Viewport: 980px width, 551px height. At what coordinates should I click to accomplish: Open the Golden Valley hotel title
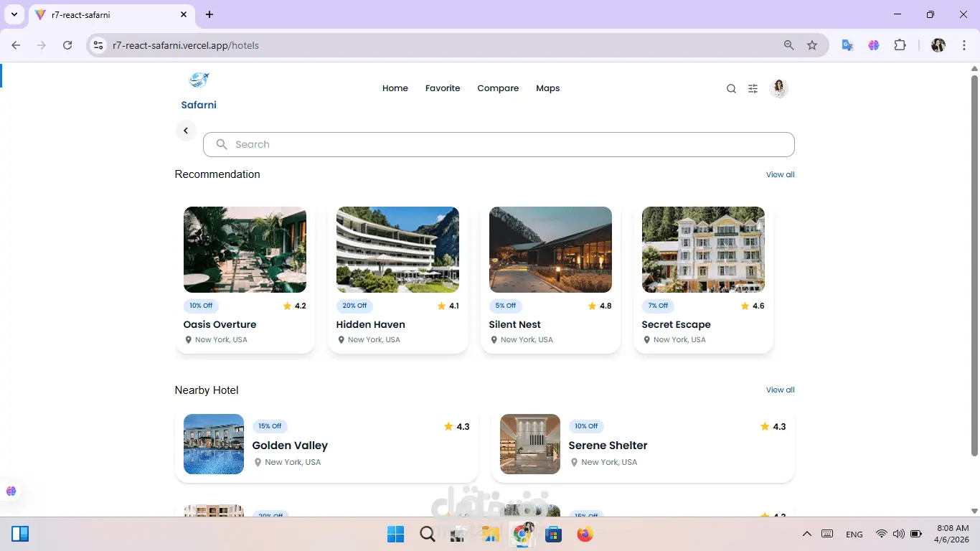point(290,446)
